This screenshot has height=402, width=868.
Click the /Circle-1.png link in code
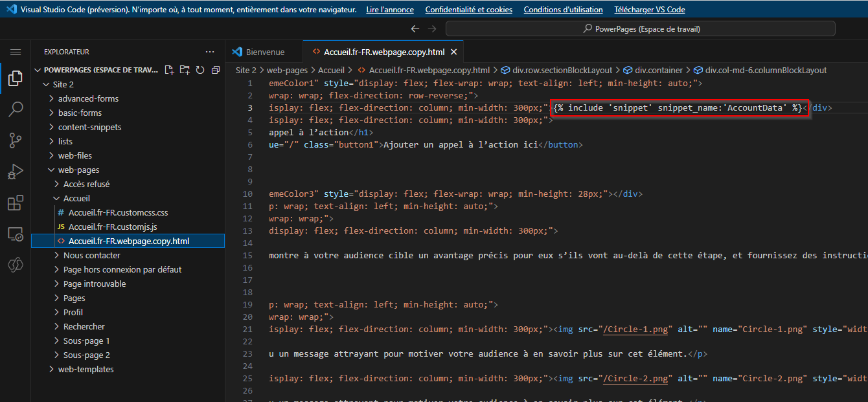tap(636, 329)
